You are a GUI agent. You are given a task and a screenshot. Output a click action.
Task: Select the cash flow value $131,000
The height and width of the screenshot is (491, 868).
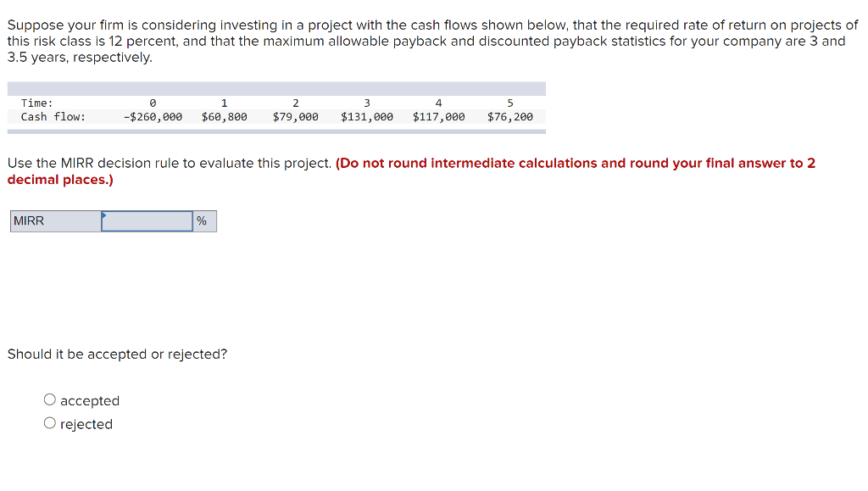(367, 116)
